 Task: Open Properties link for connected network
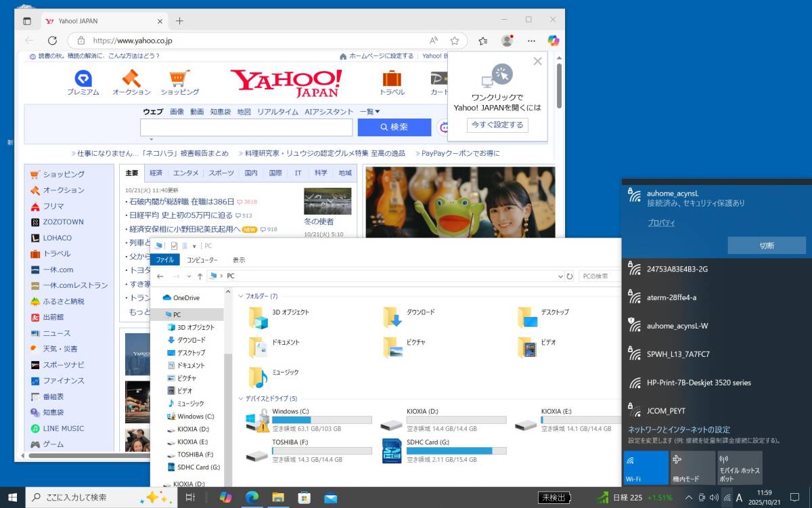point(661,223)
